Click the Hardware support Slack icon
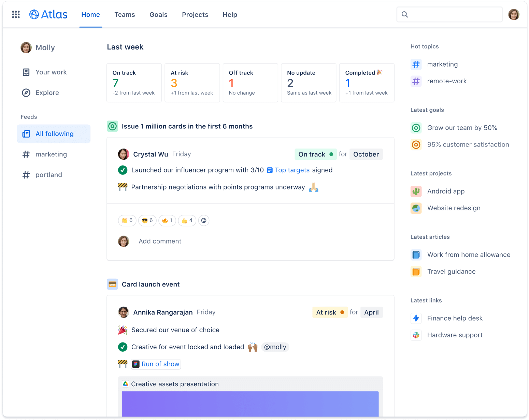Image resolution: width=529 pixels, height=420 pixels. pos(416,335)
